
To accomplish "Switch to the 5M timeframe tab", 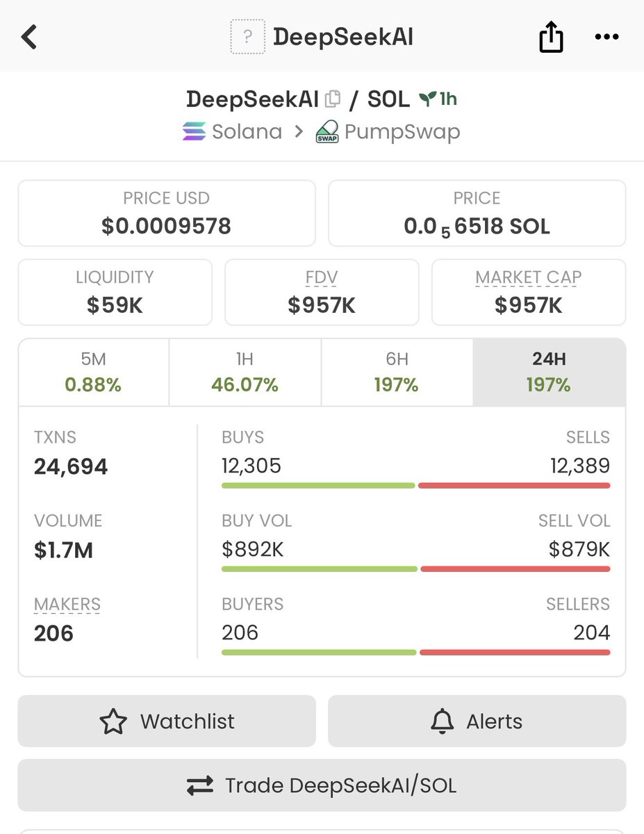I will 94,372.
